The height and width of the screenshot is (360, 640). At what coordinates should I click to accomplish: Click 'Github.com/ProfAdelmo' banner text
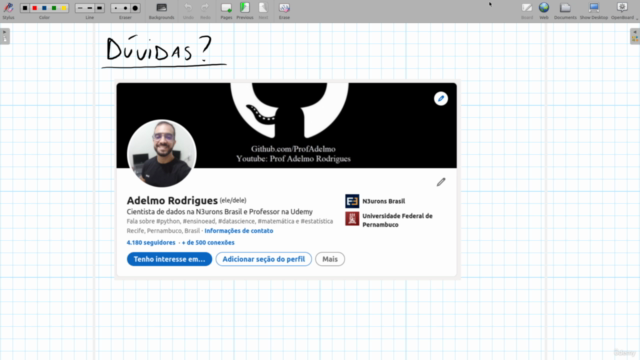point(293,149)
